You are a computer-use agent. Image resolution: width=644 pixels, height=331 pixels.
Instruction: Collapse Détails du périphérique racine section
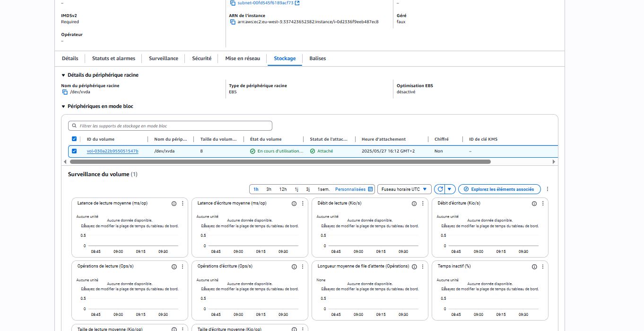click(x=63, y=75)
